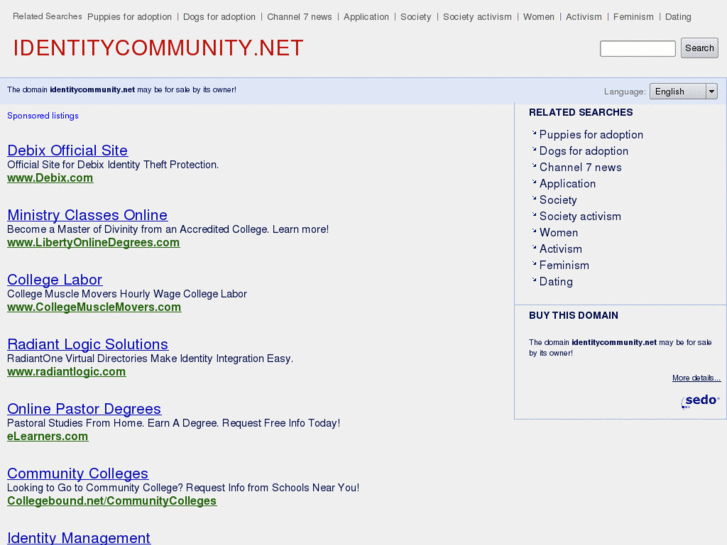Click arrow bullet beside sidebar Feminism
Image resolution: width=727 pixels, height=545 pixels.
click(534, 264)
